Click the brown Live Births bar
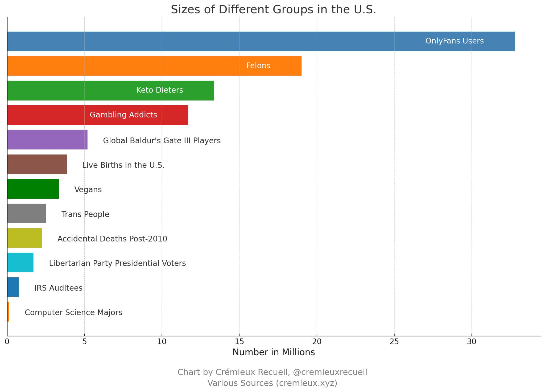Screen dimensions: 545x392 tap(37, 164)
